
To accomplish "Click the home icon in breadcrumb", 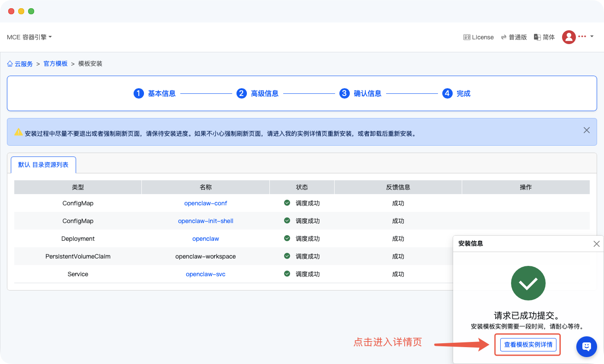I will click(x=10, y=64).
